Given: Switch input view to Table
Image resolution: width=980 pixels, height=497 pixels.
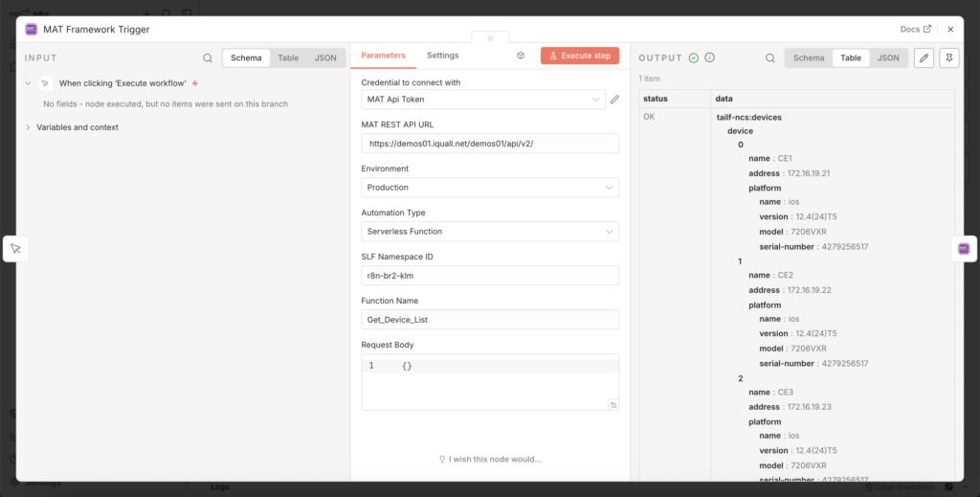Looking at the screenshot, I should point(287,58).
